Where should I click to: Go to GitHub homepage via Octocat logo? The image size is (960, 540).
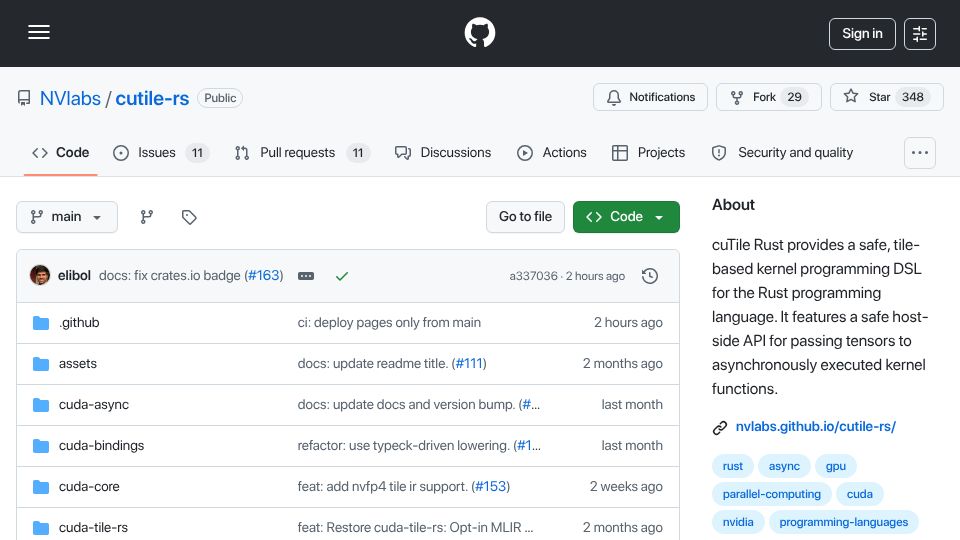pos(479,32)
